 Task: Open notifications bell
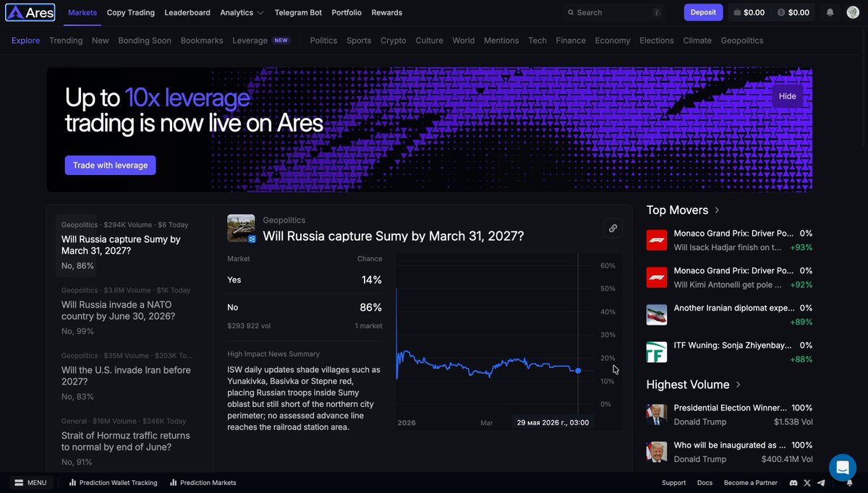tap(830, 12)
